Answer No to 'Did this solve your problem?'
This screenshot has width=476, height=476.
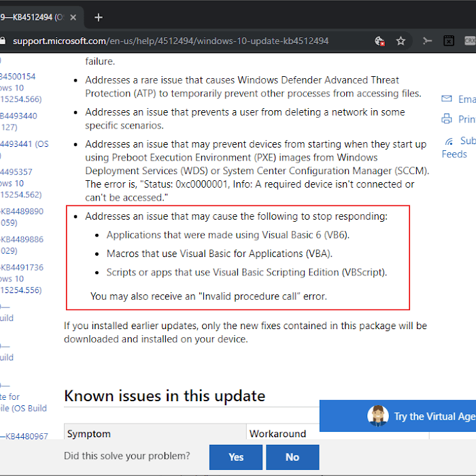(292, 457)
